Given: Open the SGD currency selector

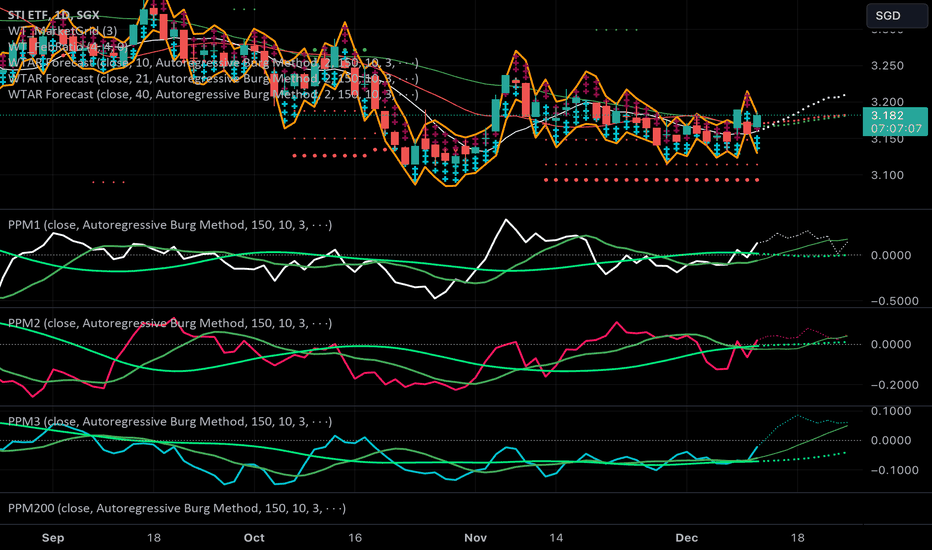Looking at the screenshot, I should (896, 16).
